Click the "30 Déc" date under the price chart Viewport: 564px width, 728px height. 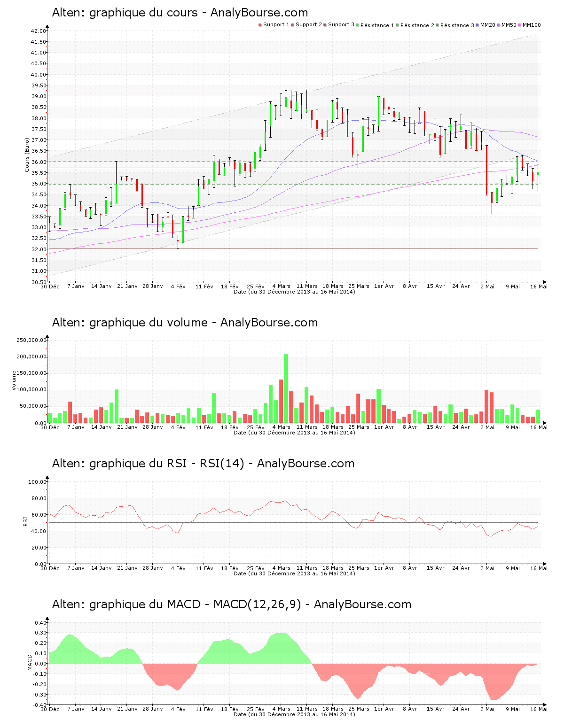tap(50, 287)
